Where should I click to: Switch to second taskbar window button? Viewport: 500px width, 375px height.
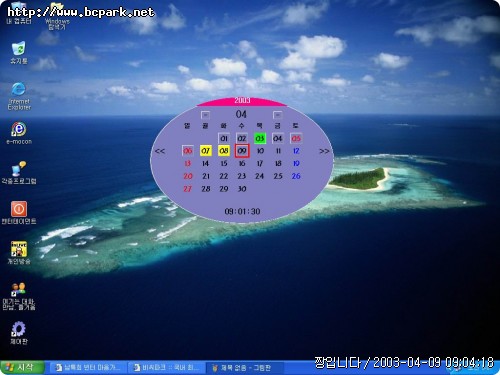167,368
